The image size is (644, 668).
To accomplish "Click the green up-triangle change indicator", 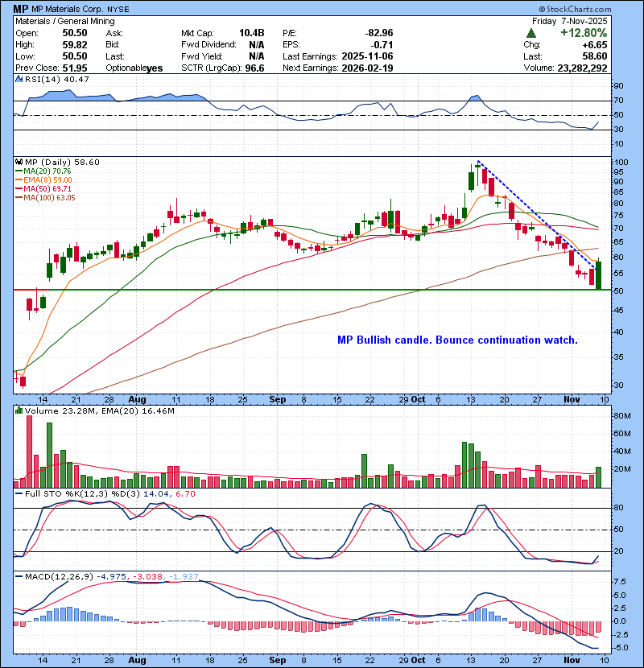I will click(531, 33).
